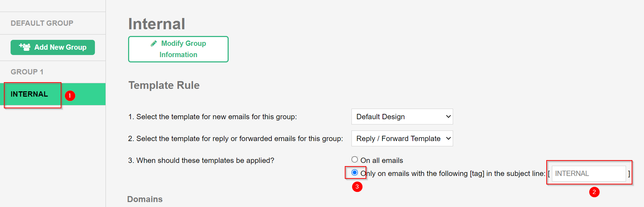Click the red annotation marker numbered 1
Image resolution: width=644 pixels, height=207 pixels.
pyautogui.click(x=70, y=96)
